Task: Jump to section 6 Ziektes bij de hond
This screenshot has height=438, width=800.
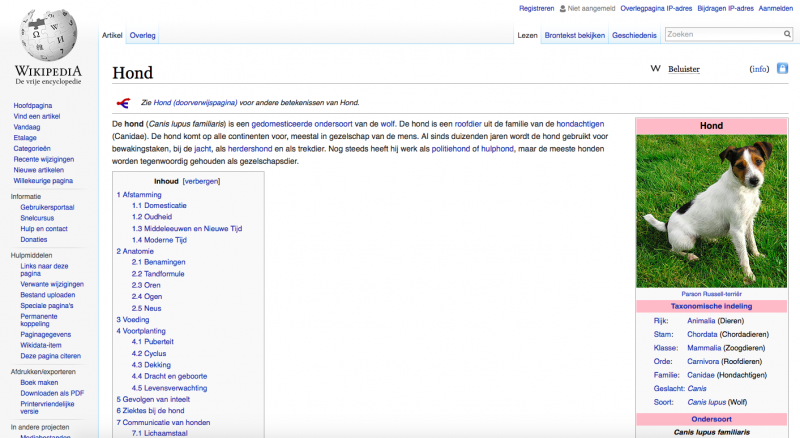Action: tap(150, 411)
